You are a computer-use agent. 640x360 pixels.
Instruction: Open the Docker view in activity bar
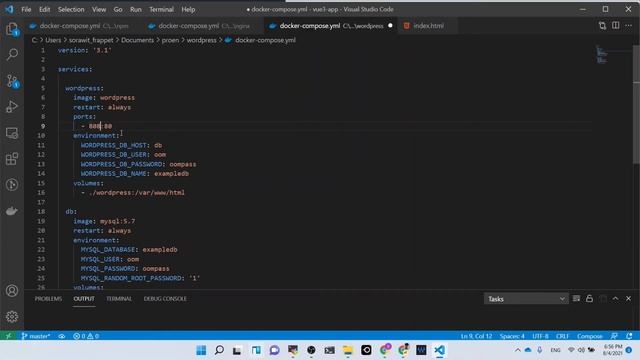point(12,211)
